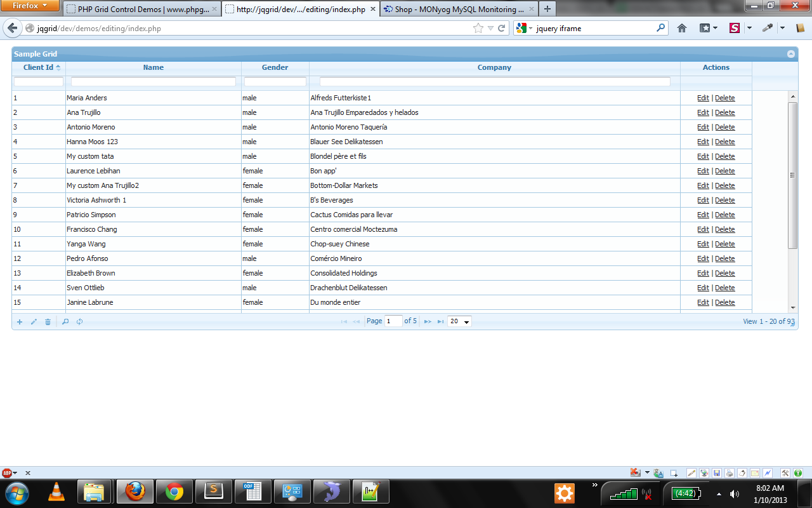Click the reload grid icon
This screenshot has width=812, height=508.
coord(79,322)
